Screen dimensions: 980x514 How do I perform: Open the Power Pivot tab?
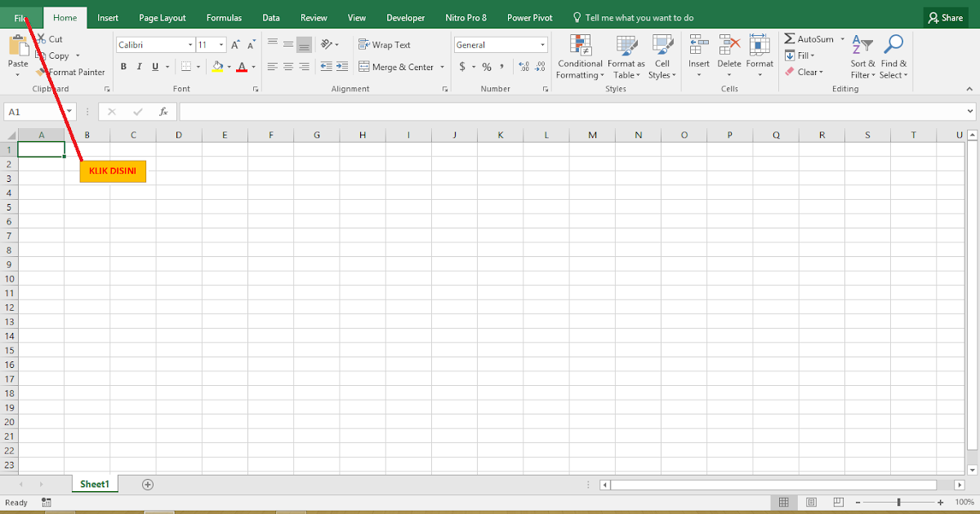529,16
